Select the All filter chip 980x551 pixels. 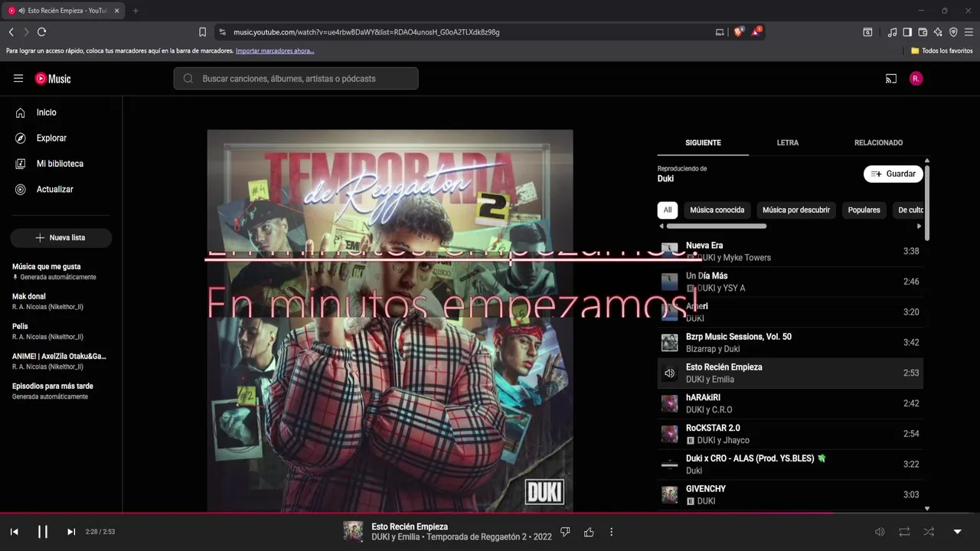pyautogui.click(x=668, y=210)
